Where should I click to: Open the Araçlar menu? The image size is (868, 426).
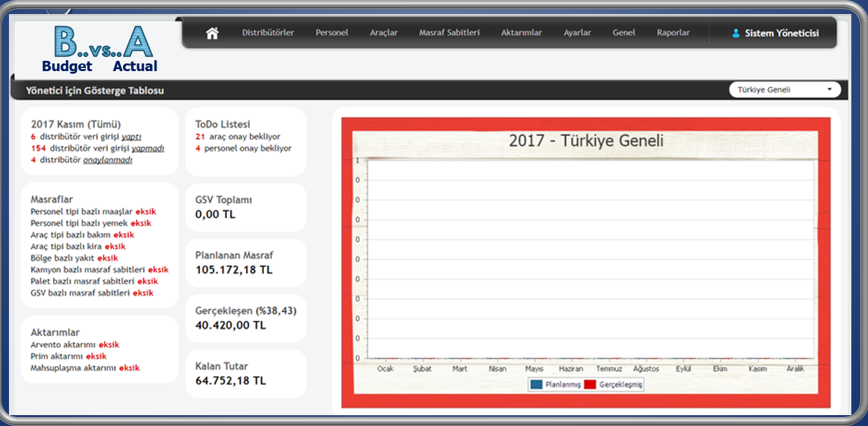click(x=384, y=33)
